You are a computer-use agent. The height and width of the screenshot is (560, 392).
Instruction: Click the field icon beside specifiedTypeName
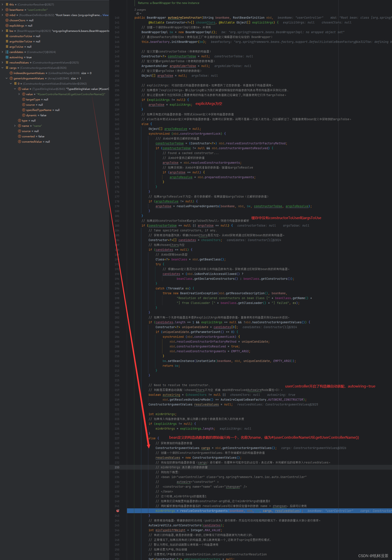(x=24, y=110)
